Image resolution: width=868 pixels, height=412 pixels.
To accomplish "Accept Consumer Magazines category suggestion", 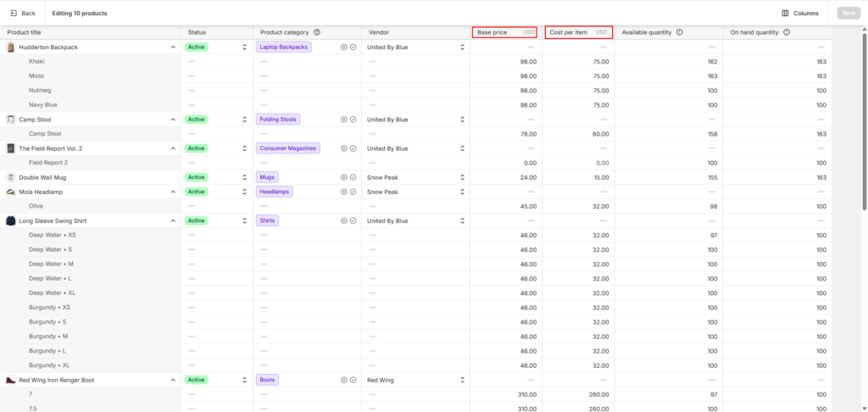I will 353,148.
